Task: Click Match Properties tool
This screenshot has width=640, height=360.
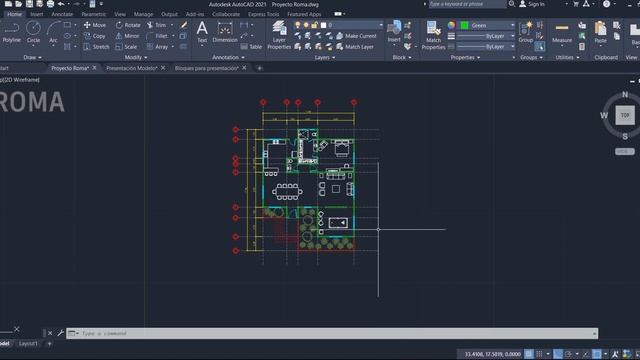Action: click(433, 35)
